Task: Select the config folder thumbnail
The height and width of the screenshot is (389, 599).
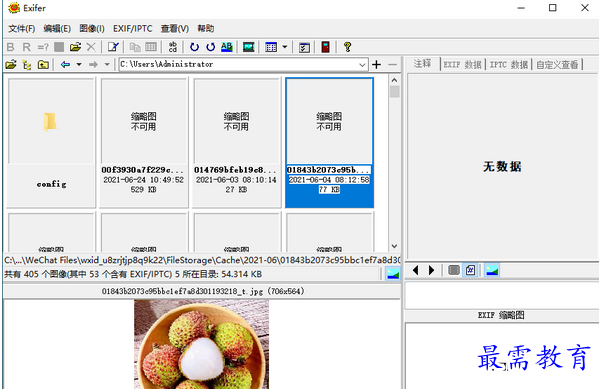Action: point(51,143)
